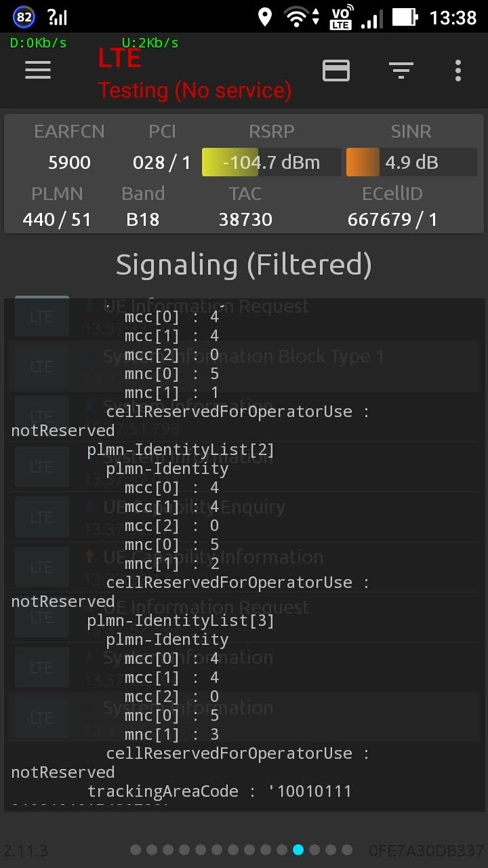Tap the location icon in status bar
This screenshot has width=488, height=868.
[265, 17]
